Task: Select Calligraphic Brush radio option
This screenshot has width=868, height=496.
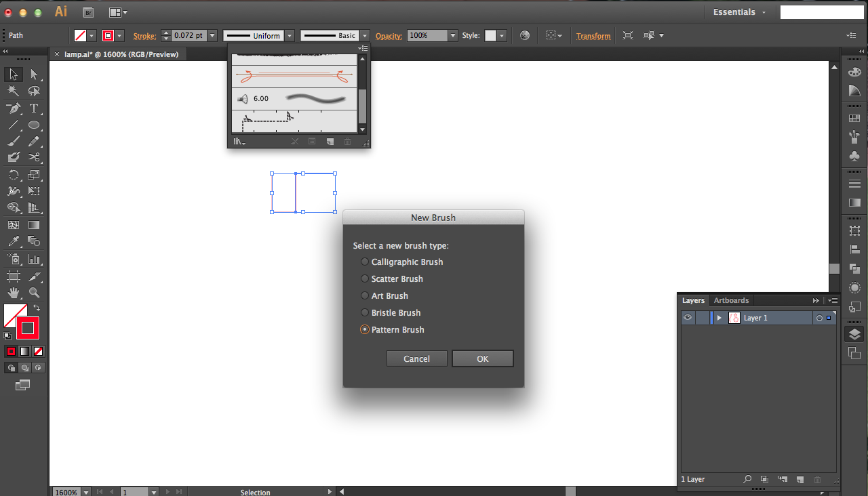Action: pyautogui.click(x=365, y=262)
